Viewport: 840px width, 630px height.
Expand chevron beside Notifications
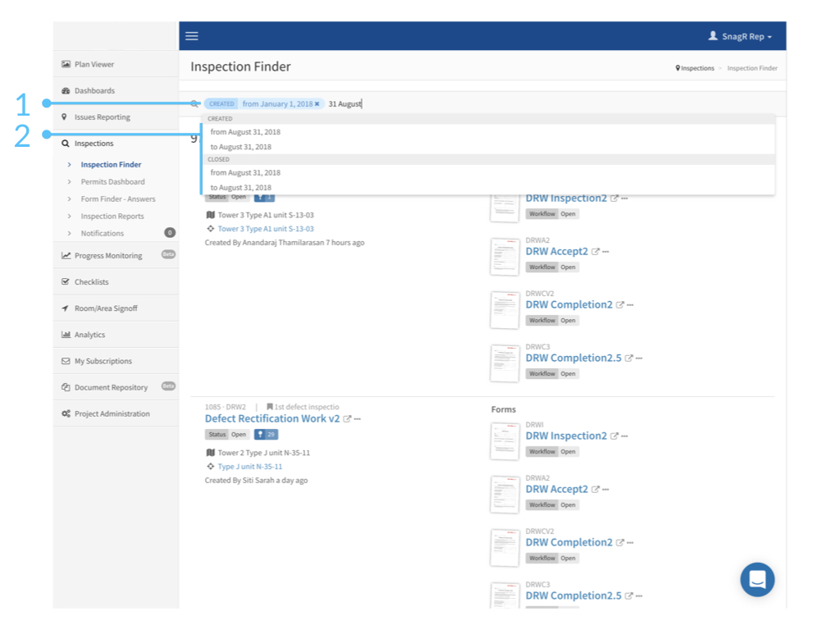tap(69, 233)
